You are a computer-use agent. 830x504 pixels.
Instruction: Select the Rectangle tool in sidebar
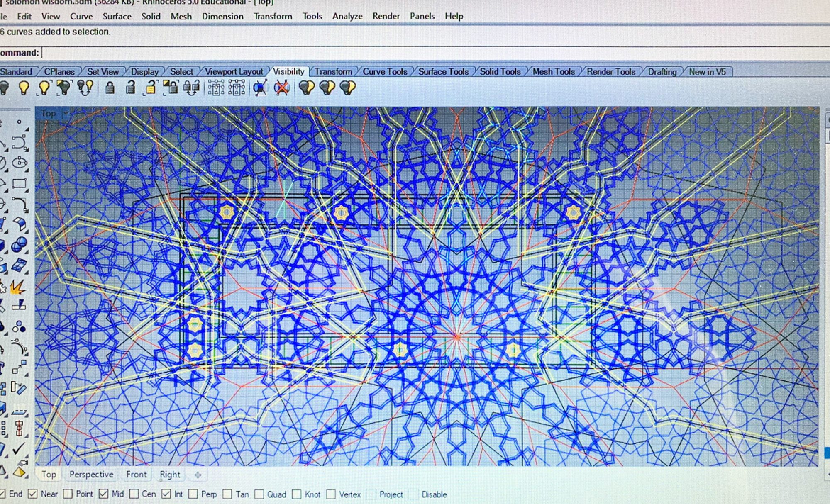pos(20,183)
